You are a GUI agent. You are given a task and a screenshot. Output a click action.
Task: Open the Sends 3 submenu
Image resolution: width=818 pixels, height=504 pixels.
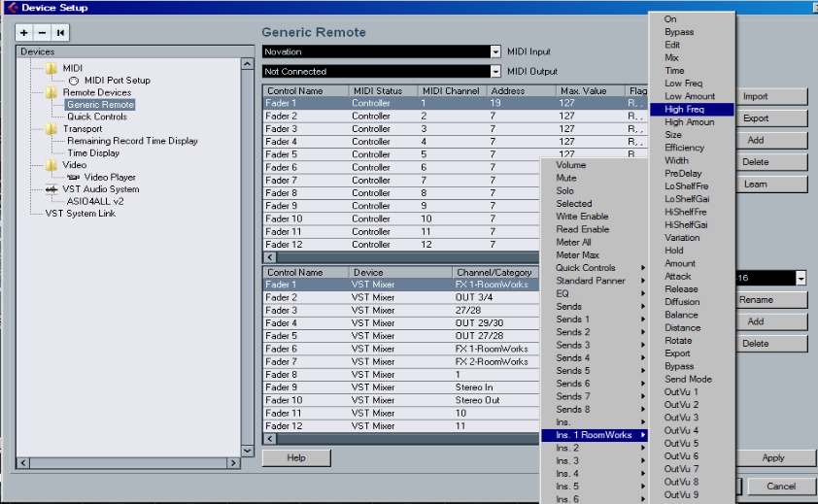pos(595,345)
